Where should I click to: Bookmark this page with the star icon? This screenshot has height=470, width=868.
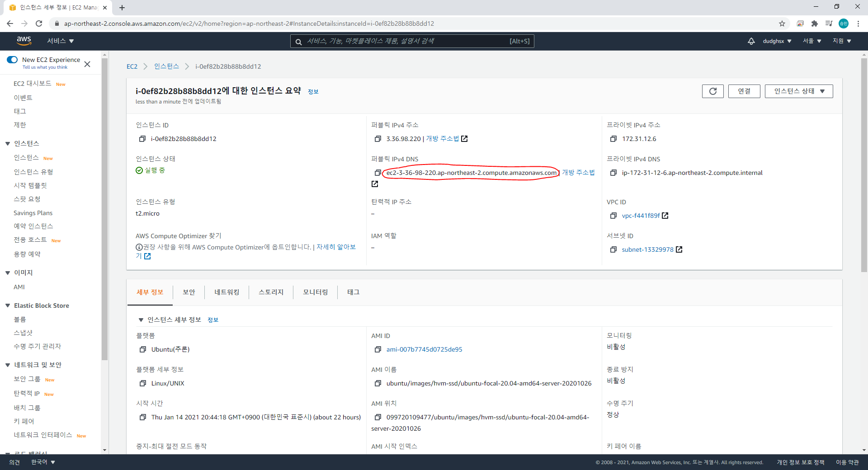(x=782, y=23)
